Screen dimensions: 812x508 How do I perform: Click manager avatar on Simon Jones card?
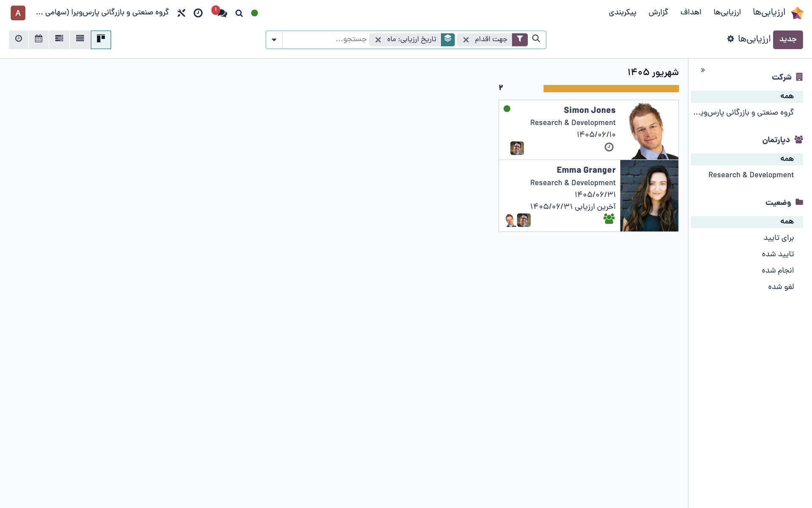(517, 148)
